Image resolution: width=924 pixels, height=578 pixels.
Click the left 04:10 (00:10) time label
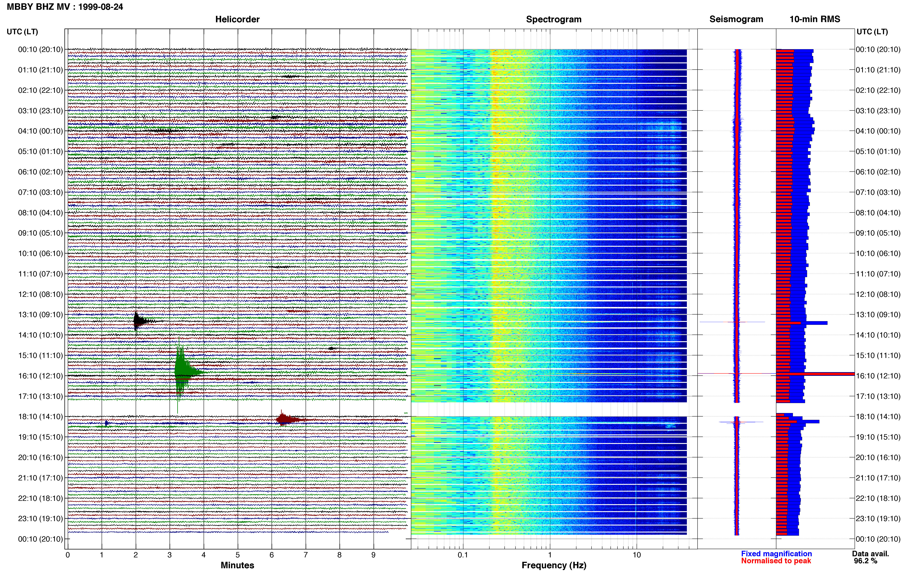tap(40, 131)
